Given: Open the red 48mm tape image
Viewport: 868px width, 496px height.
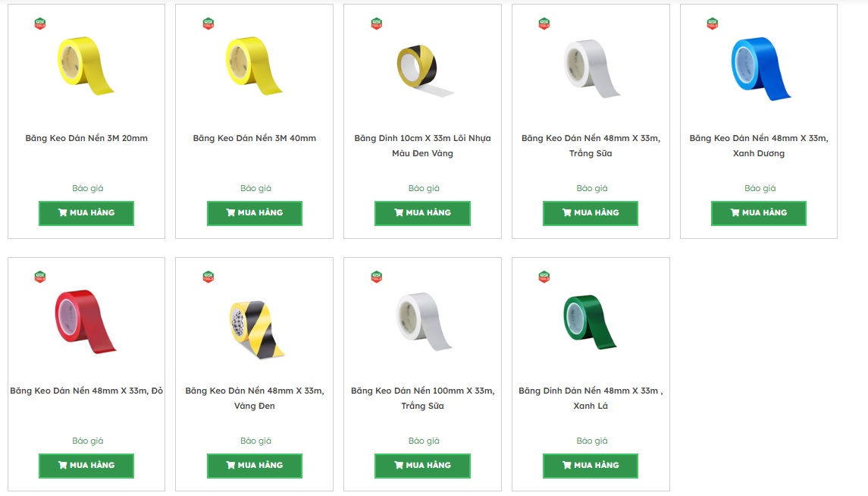Looking at the screenshot, I should (86, 321).
